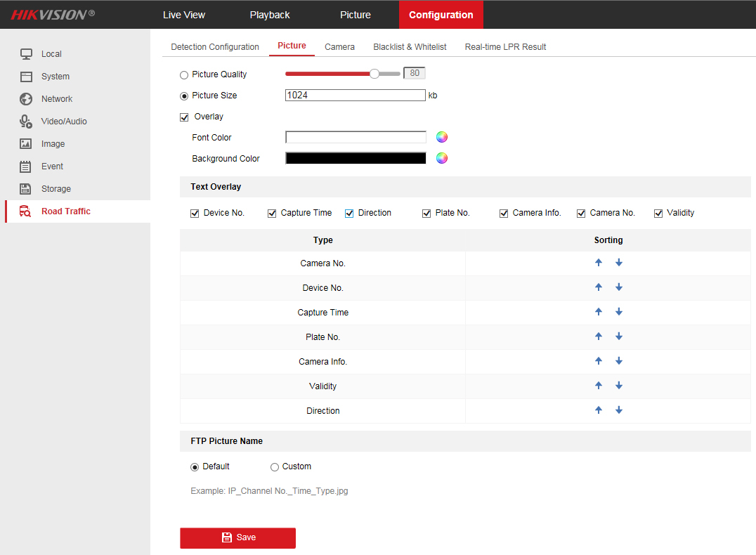This screenshot has height=555, width=756.
Task: Disable the Validity checkbox
Action: (658, 214)
